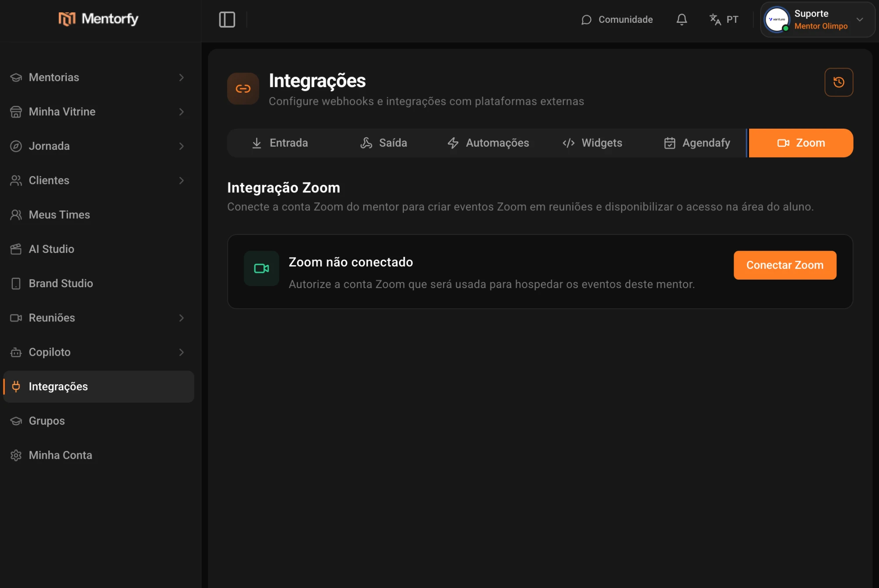Open Brand Studio page
Screen dimensions: 879x588
click(x=98, y=283)
